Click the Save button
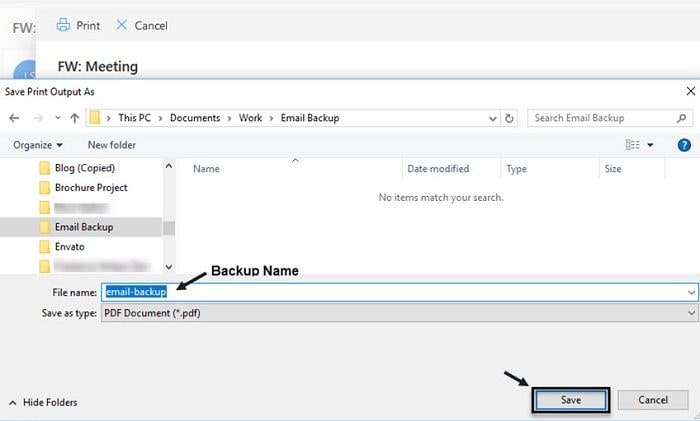The width and height of the screenshot is (700, 421). [x=571, y=400]
